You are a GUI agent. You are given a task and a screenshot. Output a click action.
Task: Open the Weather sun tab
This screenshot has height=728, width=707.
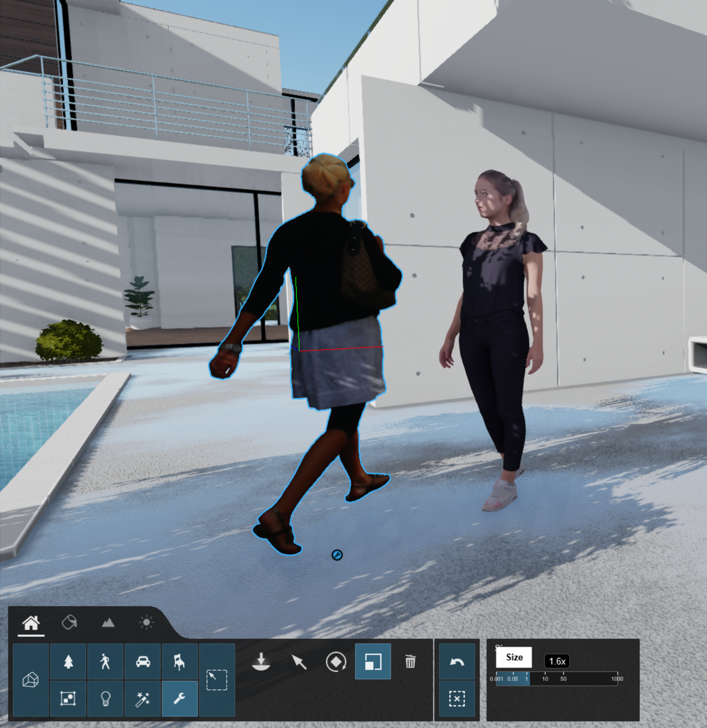point(146,623)
